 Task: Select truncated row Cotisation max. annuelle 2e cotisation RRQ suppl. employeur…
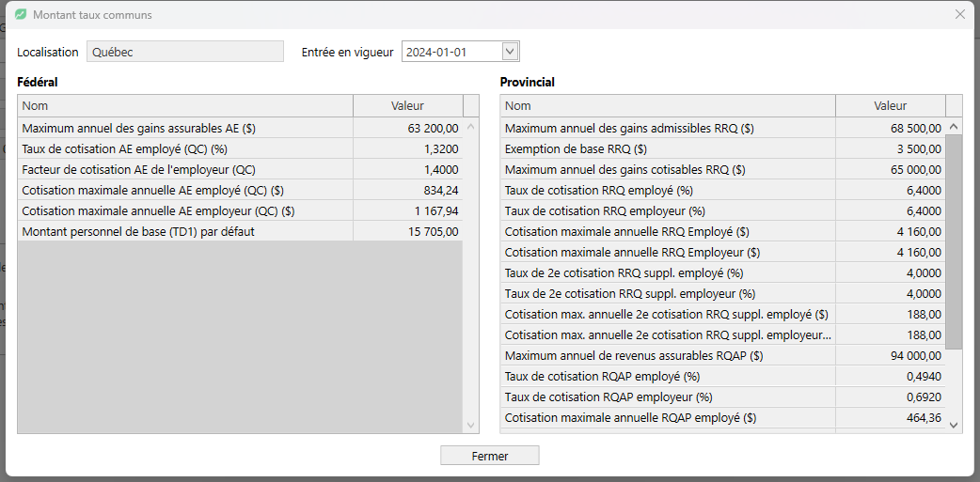click(x=723, y=334)
